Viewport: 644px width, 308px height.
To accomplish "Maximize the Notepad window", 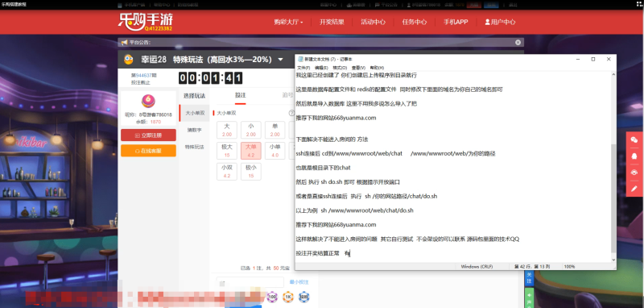I will click(x=593, y=59).
